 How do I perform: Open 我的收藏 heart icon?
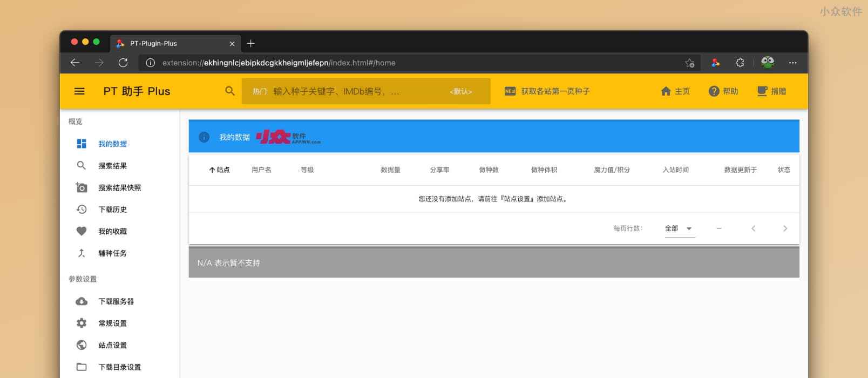coord(82,231)
